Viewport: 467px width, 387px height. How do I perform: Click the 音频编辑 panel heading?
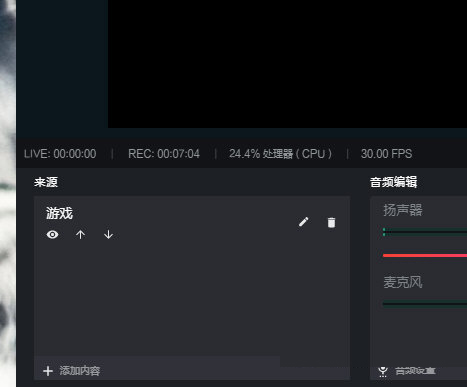click(x=393, y=182)
